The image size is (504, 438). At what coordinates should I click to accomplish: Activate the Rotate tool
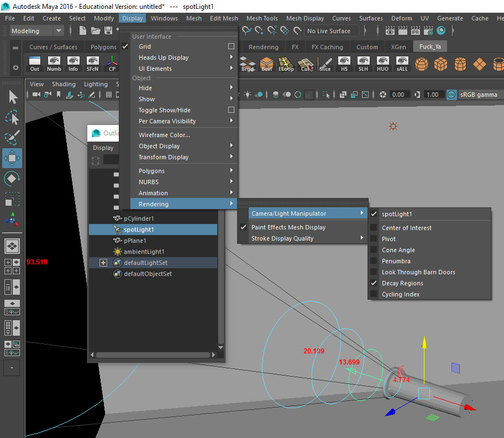[12, 179]
